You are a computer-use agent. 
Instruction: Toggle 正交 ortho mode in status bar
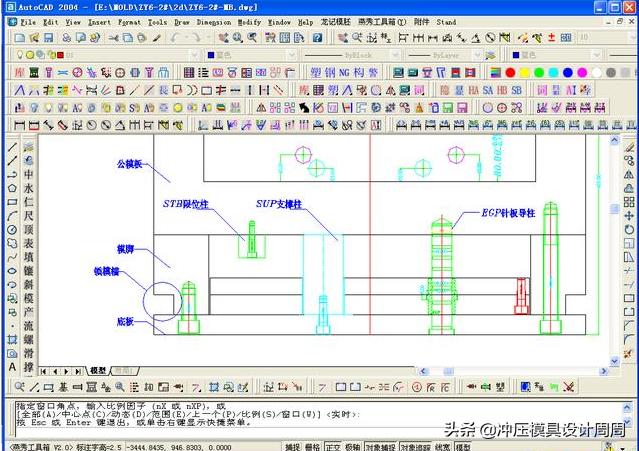tap(333, 447)
